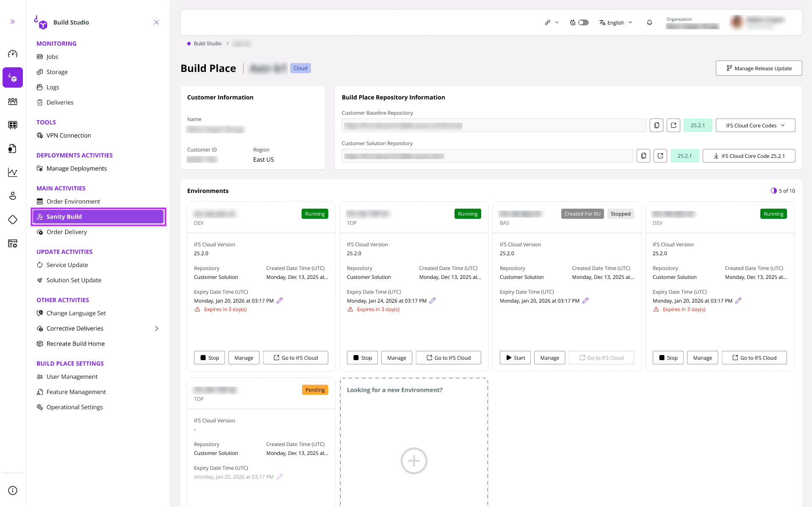Go to IFS Cloud for the last DEV environment

point(754,358)
